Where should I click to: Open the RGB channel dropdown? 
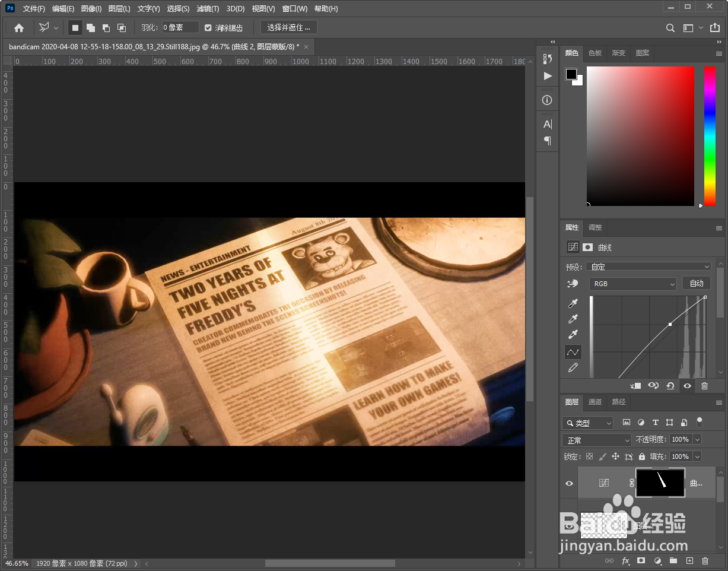[x=632, y=284]
